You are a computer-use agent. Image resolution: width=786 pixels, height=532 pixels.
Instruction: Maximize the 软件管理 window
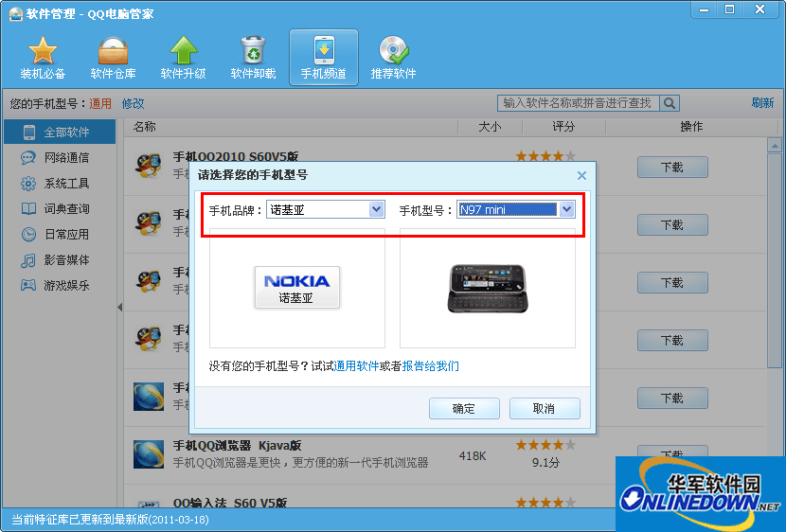coord(730,9)
